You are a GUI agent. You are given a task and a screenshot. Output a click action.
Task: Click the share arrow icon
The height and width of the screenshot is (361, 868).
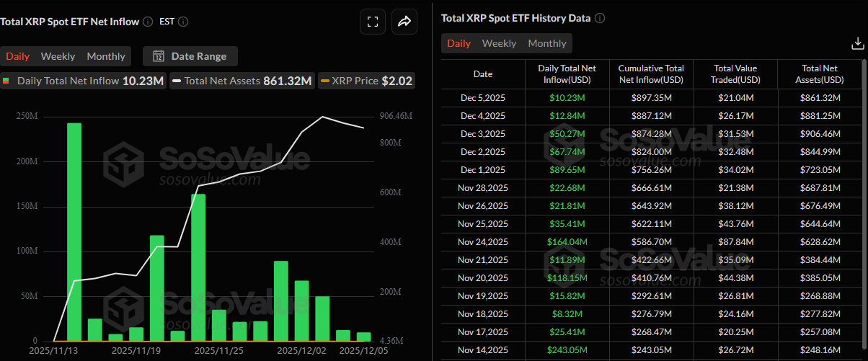(x=404, y=22)
